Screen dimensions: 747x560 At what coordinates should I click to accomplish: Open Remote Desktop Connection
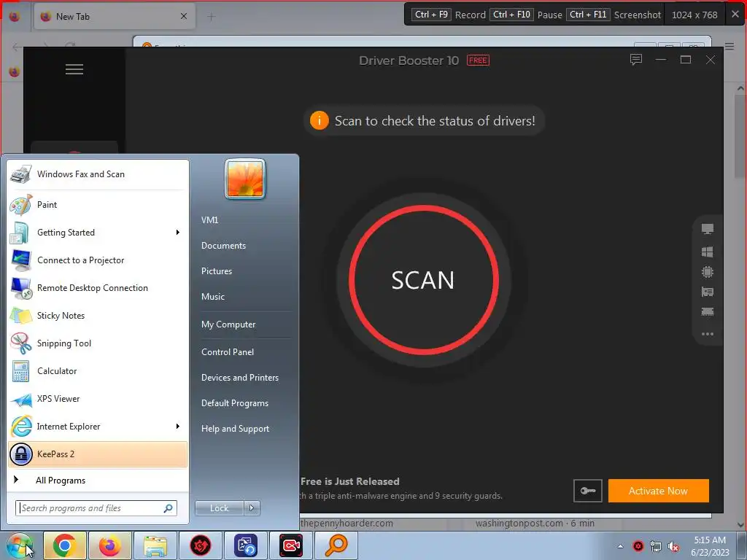[x=98, y=288]
